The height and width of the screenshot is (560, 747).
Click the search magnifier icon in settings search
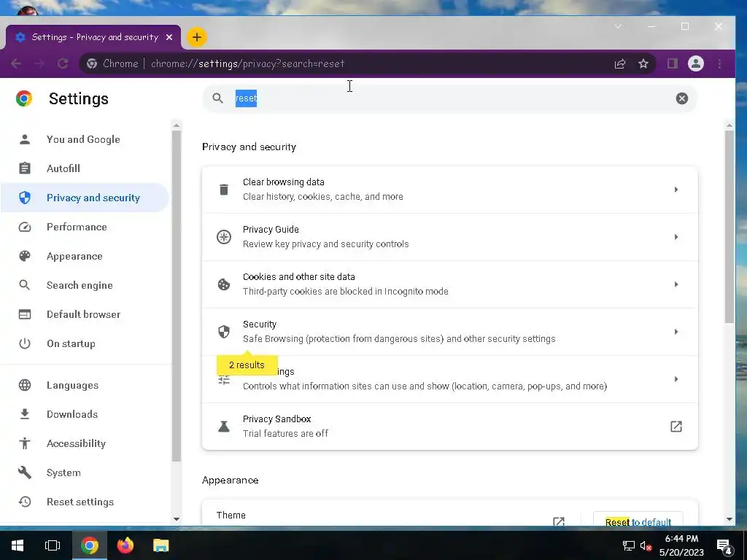tap(217, 98)
